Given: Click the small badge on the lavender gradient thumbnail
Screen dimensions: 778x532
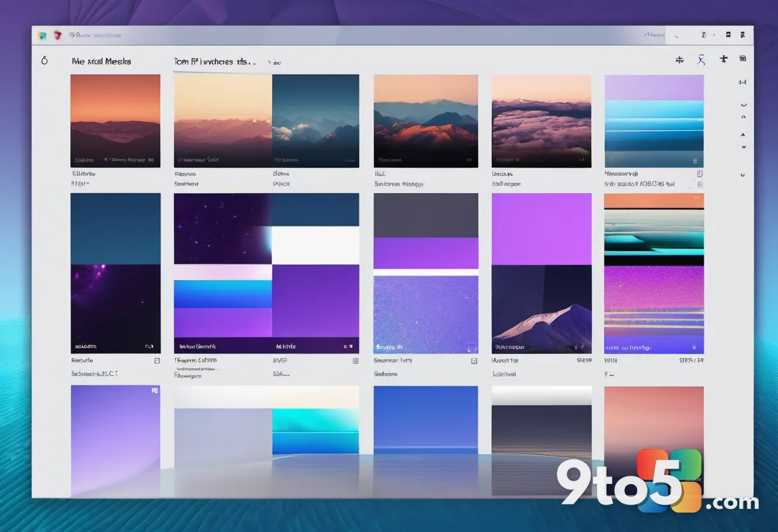Looking at the screenshot, I should 154,389.
